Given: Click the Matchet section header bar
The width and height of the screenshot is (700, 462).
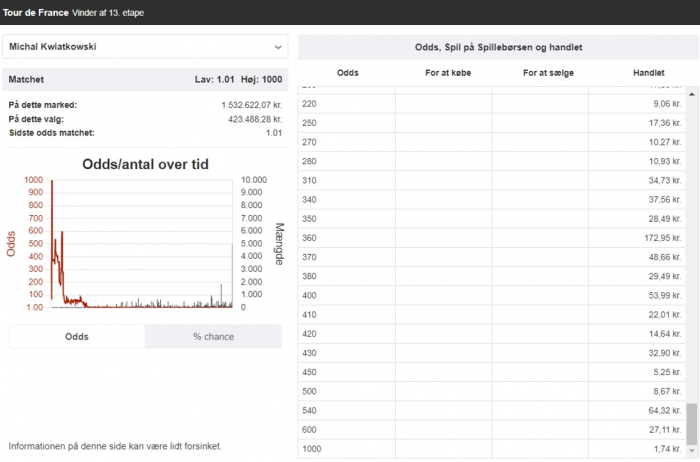Looking at the screenshot, I should (145, 79).
